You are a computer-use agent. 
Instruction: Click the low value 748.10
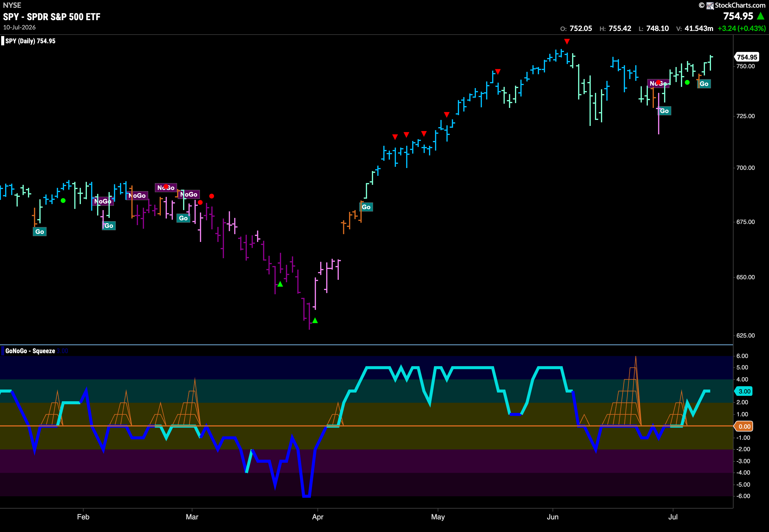[657, 28]
